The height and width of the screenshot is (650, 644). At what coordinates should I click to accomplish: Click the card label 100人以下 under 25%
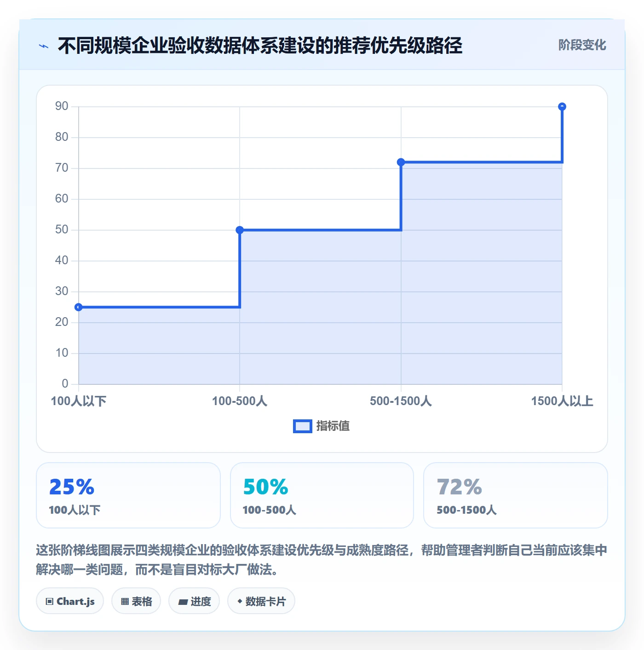pos(75,510)
